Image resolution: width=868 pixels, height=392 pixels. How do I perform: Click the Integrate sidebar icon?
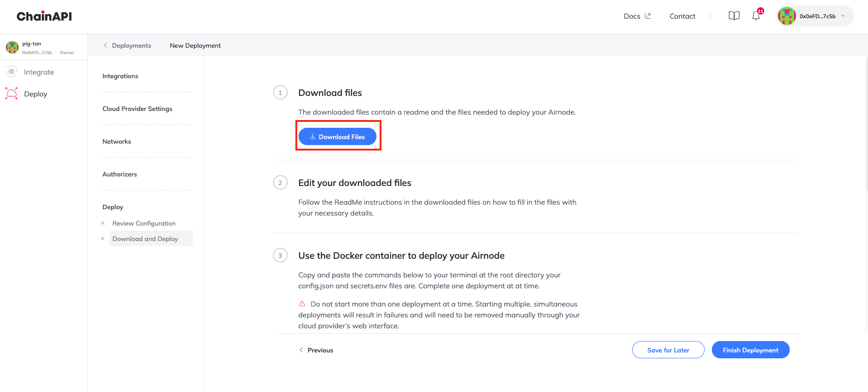pyautogui.click(x=11, y=72)
